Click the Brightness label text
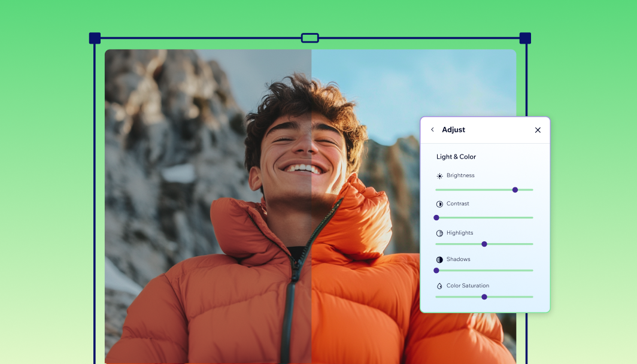 click(460, 175)
